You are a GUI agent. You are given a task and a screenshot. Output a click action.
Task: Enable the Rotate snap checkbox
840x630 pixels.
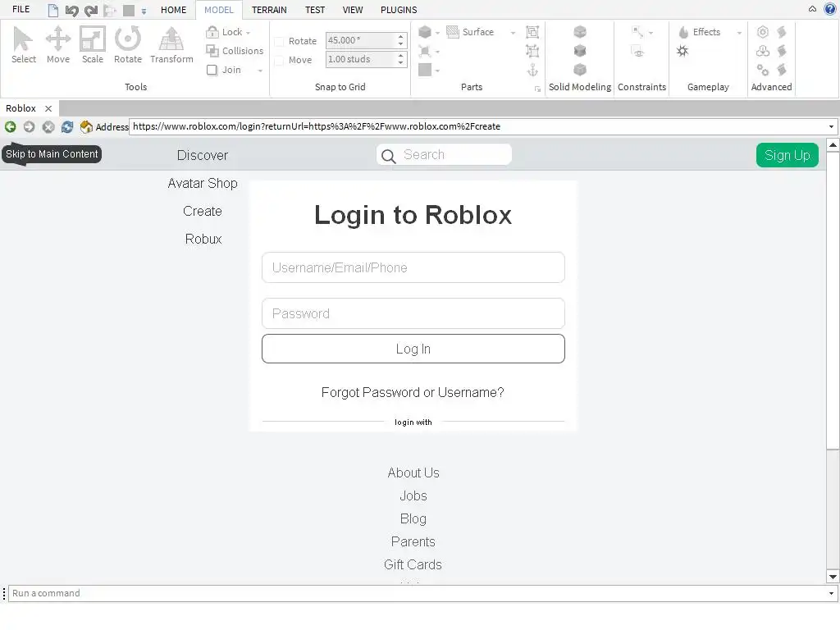(x=279, y=41)
